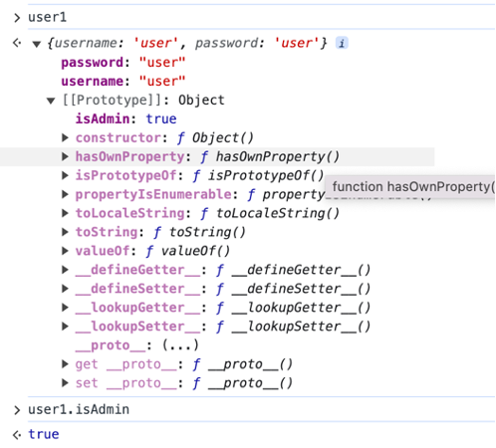This screenshot has width=496, height=448.
Task: Click the info badge icon beside the object preview
Action: (x=342, y=43)
